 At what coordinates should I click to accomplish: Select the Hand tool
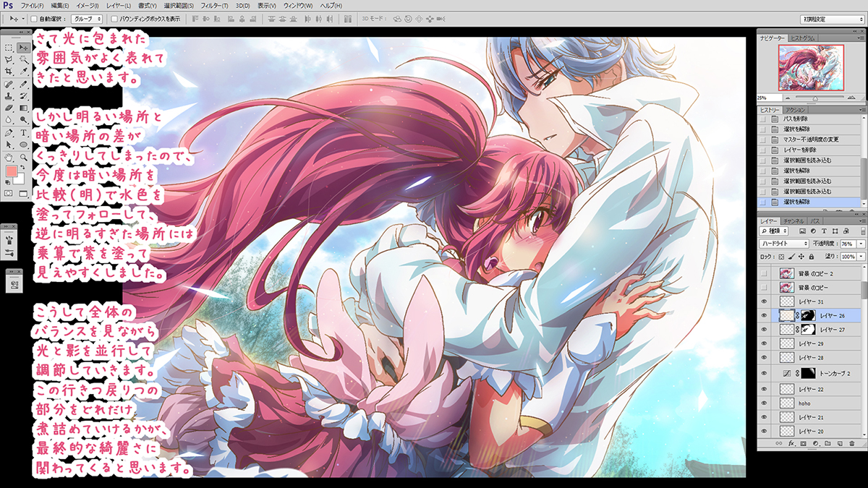9,156
